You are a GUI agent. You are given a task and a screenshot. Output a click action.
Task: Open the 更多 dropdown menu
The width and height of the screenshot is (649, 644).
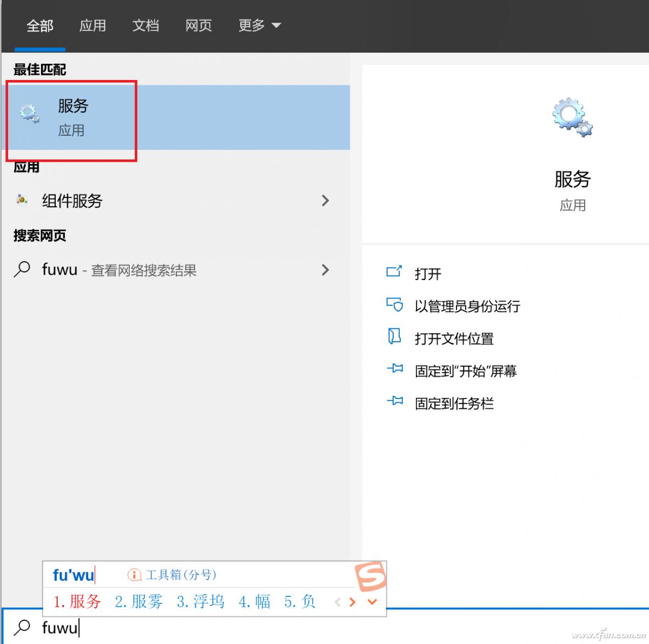pos(259,25)
